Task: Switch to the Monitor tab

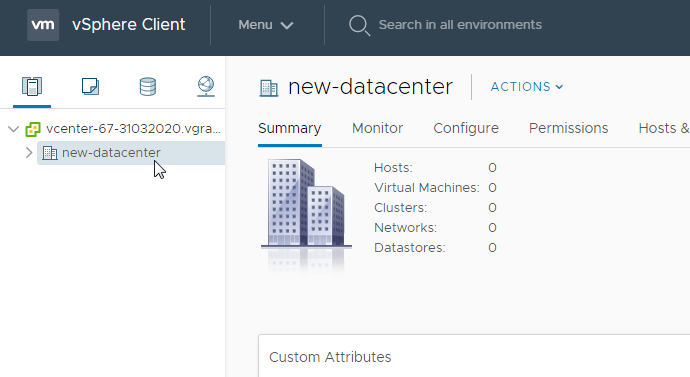Action: (x=378, y=128)
